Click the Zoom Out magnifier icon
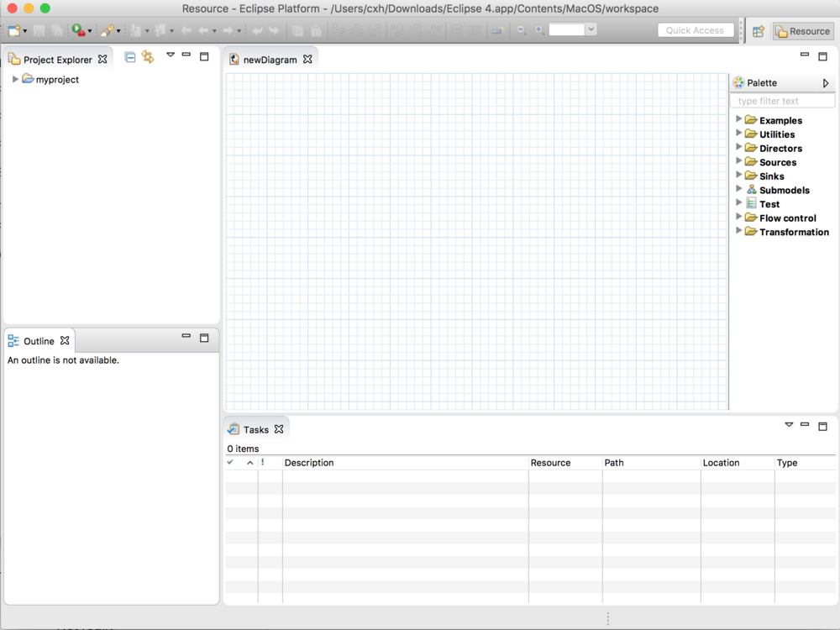The height and width of the screenshot is (630, 840). tap(520, 29)
